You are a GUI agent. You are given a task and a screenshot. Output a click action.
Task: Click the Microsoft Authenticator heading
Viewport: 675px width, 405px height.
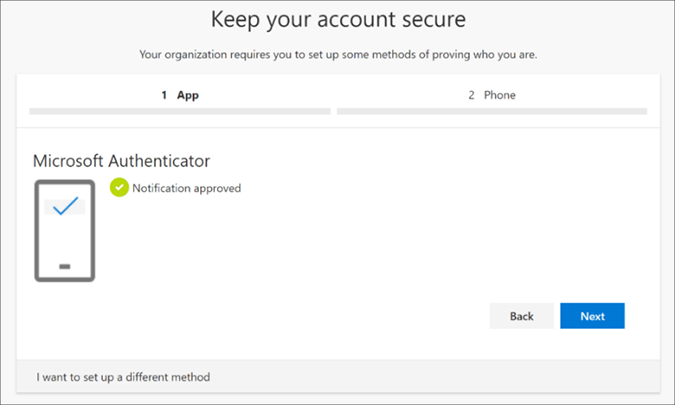click(121, 161)
